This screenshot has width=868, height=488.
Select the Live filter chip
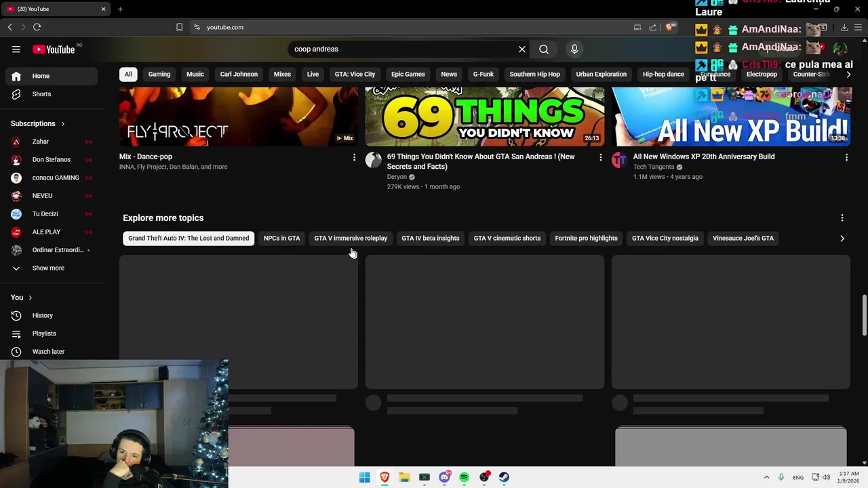313,74
